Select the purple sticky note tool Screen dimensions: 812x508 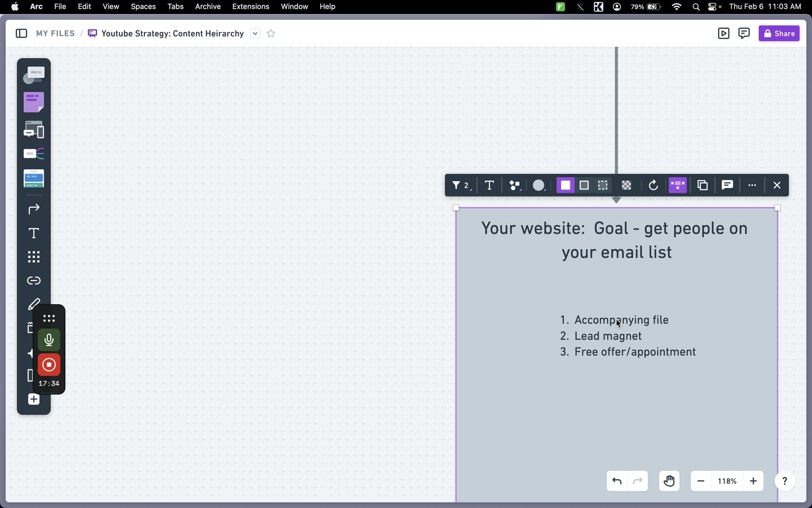(x=33, y=102)
